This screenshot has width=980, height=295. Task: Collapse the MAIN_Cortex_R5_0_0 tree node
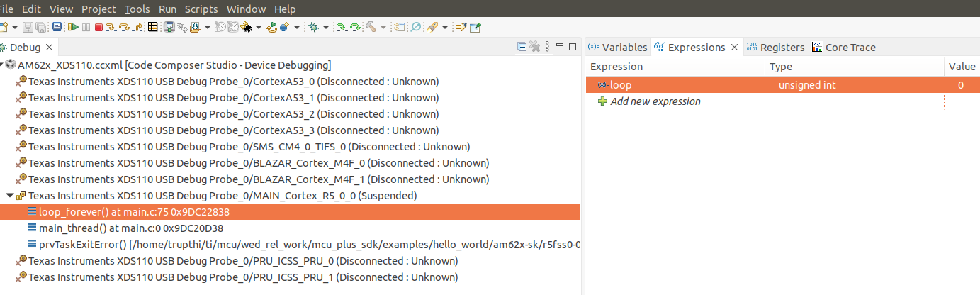pyautogui.click(x=9, y=196)
